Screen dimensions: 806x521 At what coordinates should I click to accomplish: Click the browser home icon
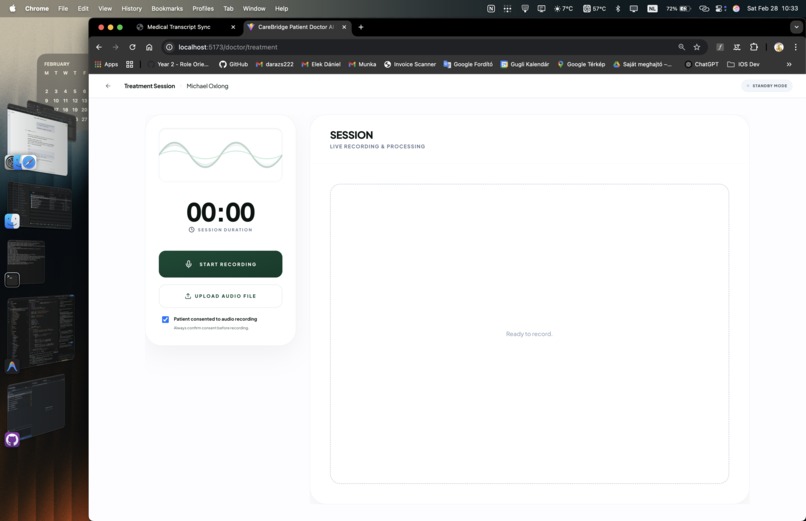click(x=149, y=47)
